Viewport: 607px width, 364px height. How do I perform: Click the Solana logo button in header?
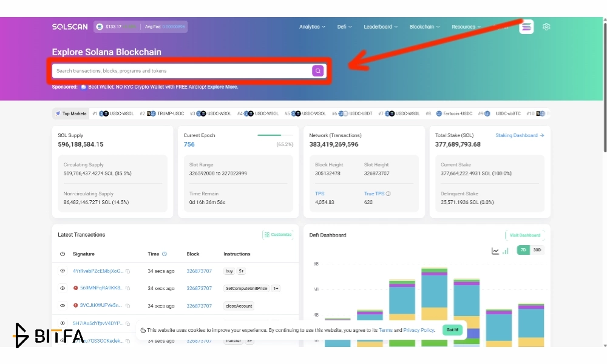pos(526,27)
